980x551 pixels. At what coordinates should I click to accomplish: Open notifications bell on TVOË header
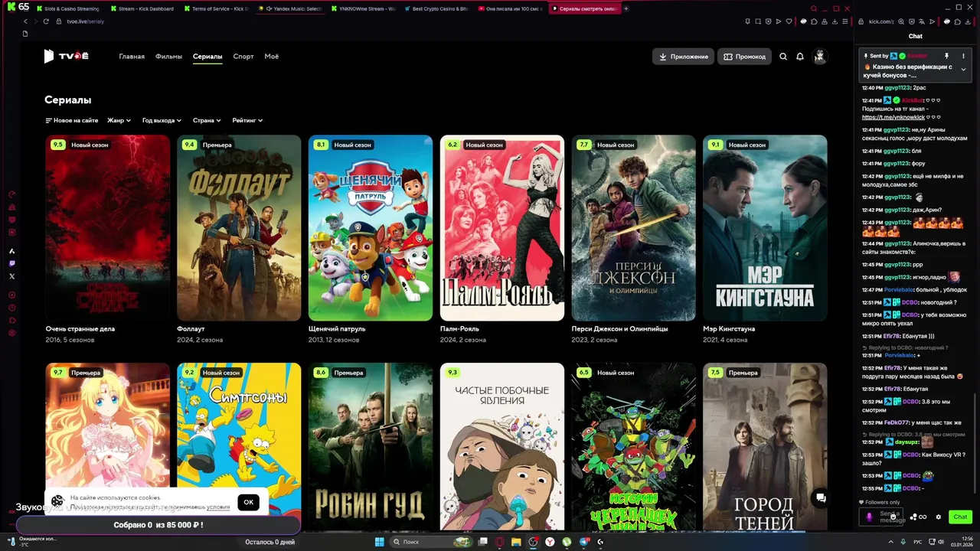coord(800,57)
